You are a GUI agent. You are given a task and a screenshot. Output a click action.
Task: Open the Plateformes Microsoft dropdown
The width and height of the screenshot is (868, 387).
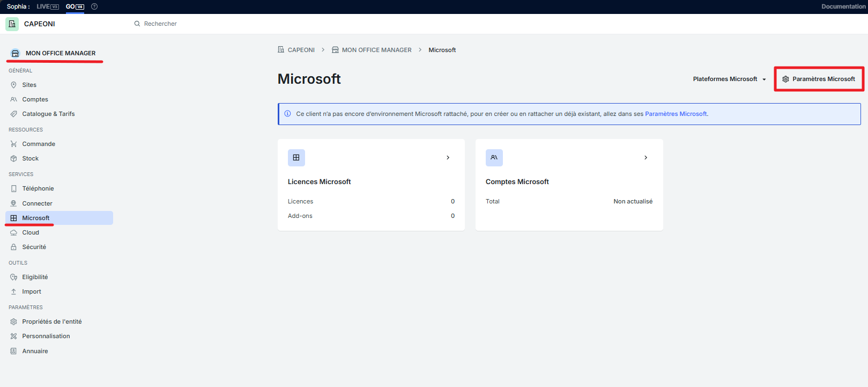coord(730,79)
